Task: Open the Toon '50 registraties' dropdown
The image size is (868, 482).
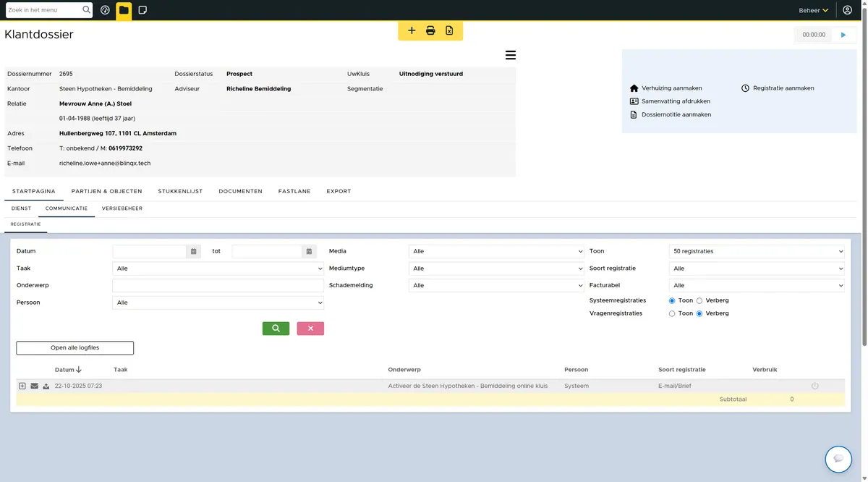Action: [x=757, y=251]
